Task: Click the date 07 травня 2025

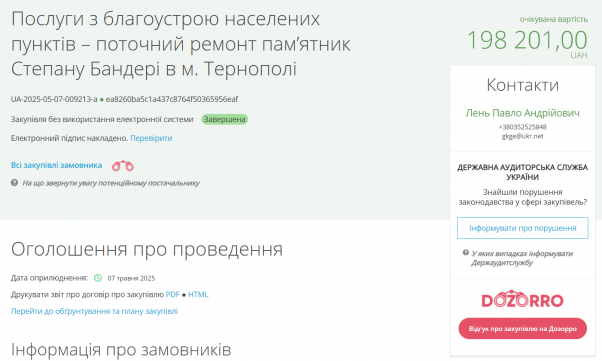Action: point(131,278)
